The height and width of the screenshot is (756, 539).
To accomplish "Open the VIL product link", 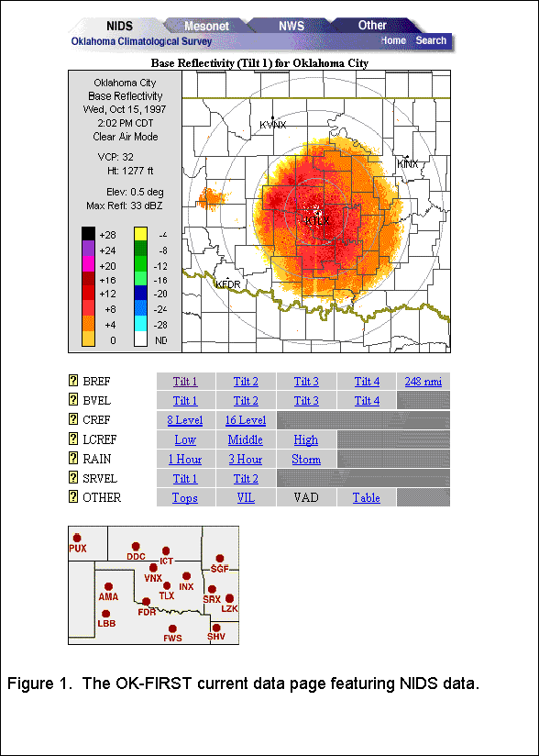I will [x=246, y=497].
